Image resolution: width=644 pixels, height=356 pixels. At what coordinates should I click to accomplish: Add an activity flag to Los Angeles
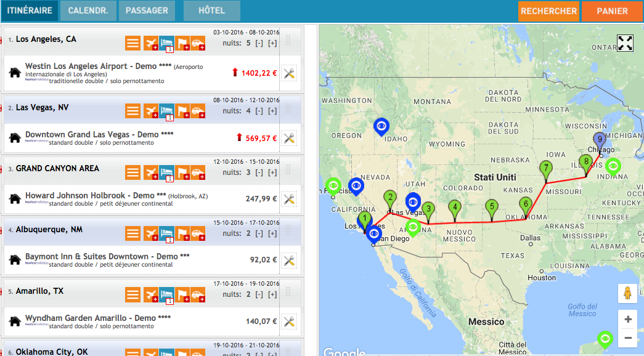(x=182, y=43)
